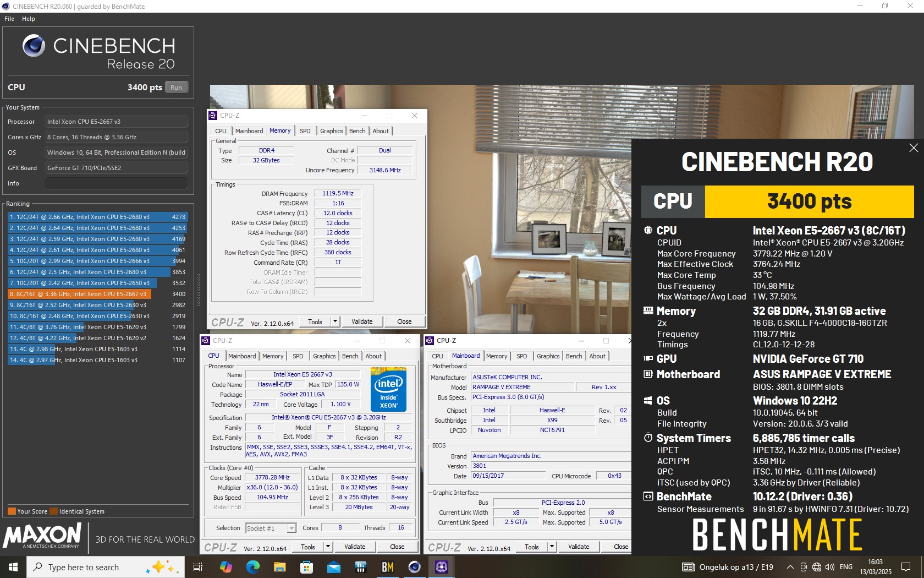Open the Cinebench File menu

pyautogui.click(x=9, y=19)
